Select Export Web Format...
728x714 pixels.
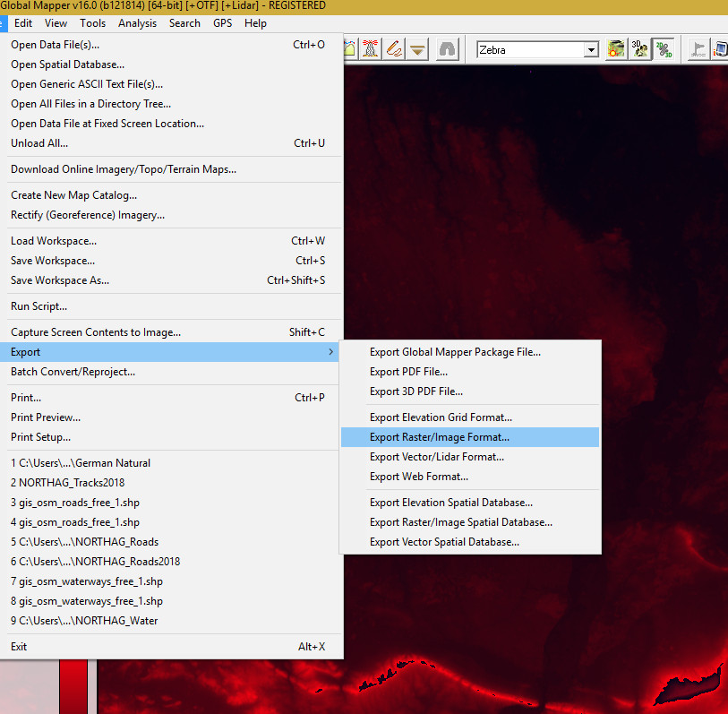click(x=470, y=477)
